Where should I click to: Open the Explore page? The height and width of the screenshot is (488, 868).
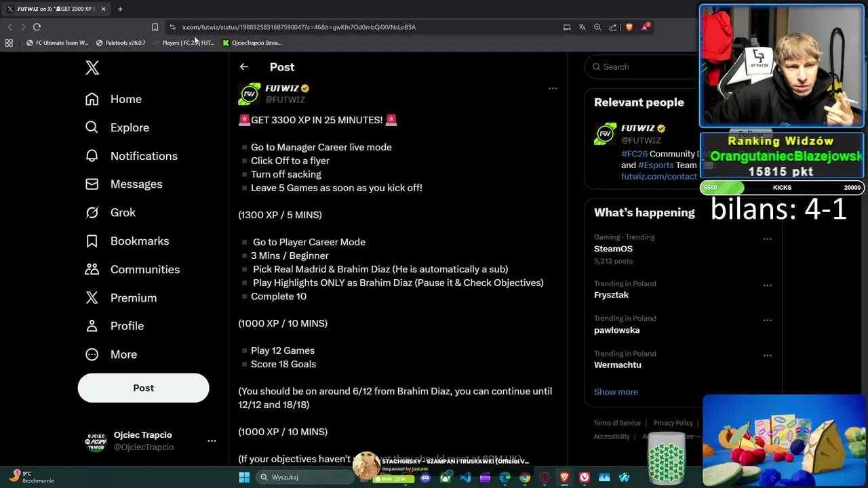point(117,127)
